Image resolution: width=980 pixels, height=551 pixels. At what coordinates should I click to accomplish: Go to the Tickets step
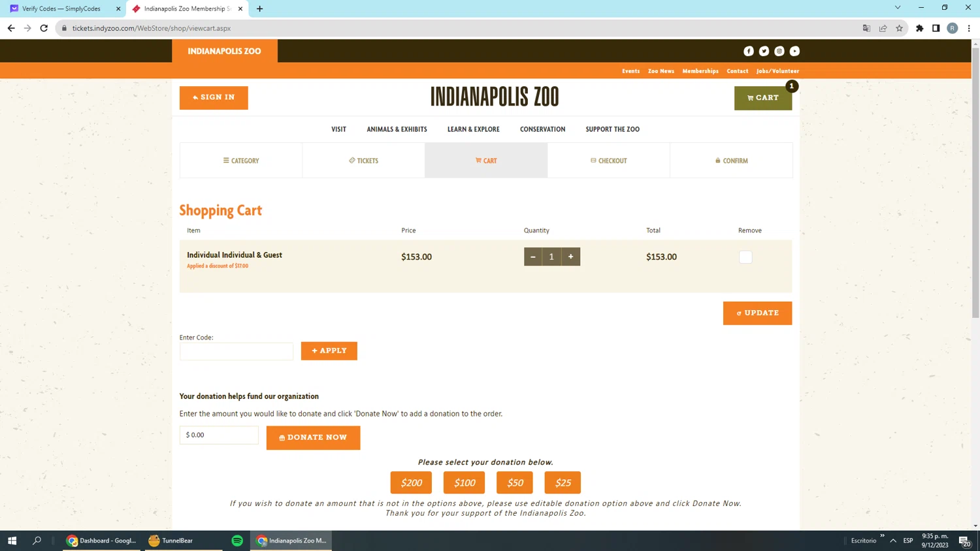[x=363, y=161]
